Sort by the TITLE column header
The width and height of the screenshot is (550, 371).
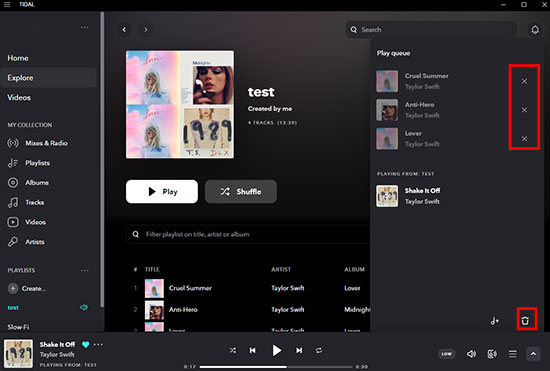(x=152, y=269)
